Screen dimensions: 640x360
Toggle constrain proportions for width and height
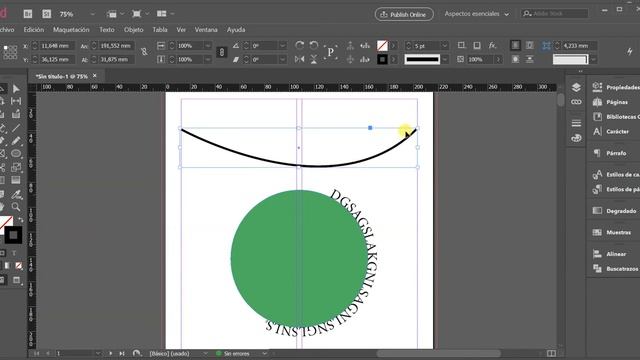click(144, 52)
